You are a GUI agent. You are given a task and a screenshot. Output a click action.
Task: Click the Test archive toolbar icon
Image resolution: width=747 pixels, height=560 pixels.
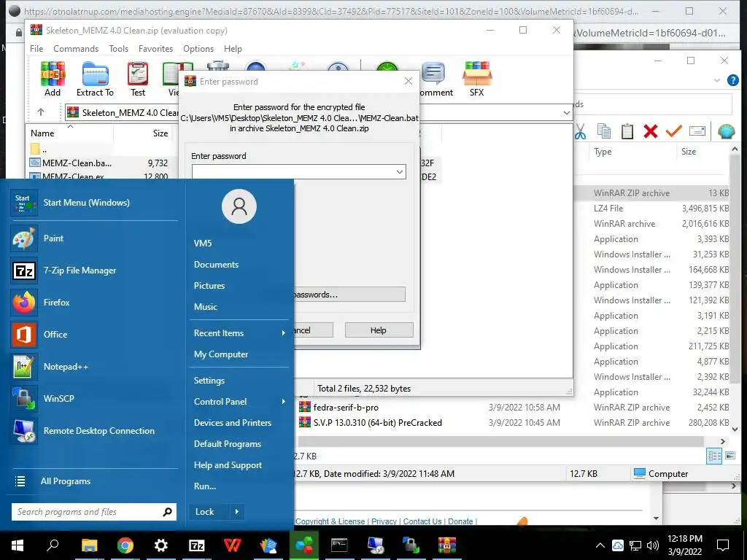138,79
